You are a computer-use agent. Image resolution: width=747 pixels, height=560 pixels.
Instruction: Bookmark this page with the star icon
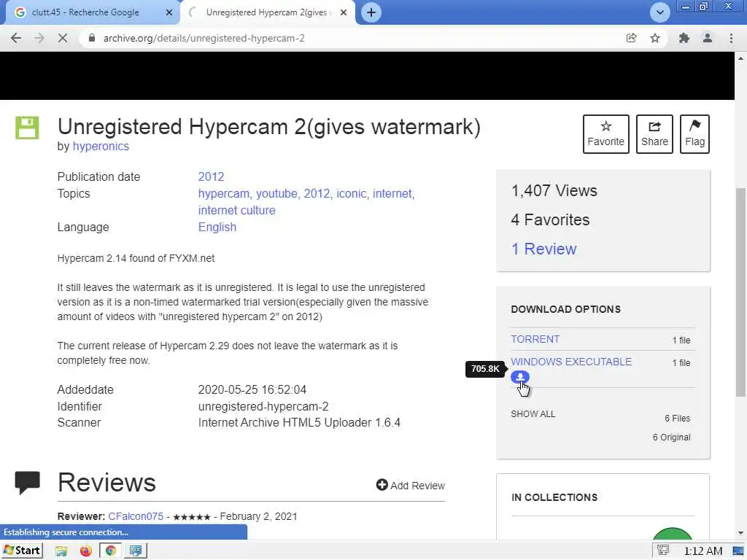point(655,38)
